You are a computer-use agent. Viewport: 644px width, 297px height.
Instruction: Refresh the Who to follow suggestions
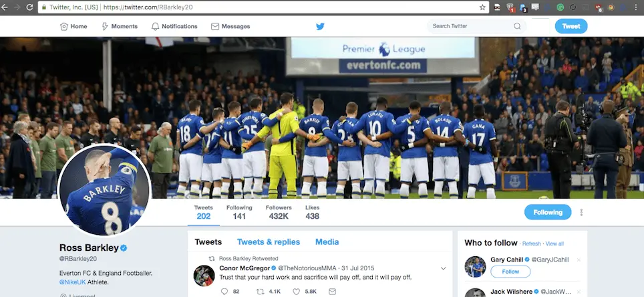pyautogui.click(x=532, y=244)
